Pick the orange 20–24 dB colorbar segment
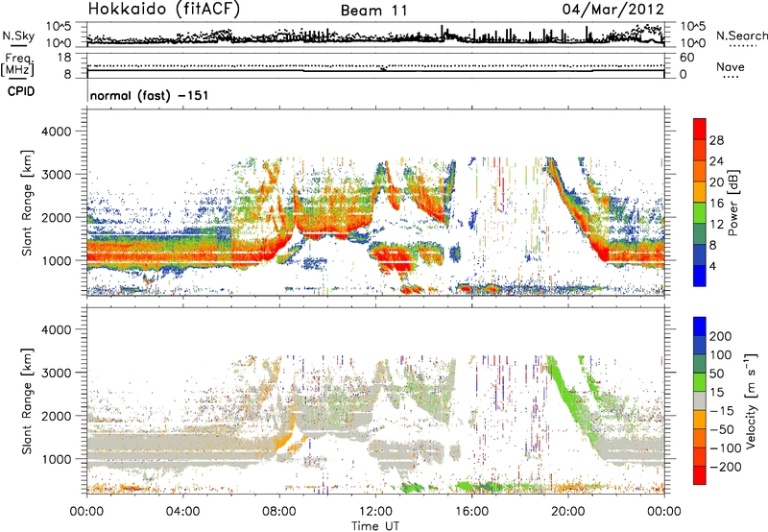This screenshot has width=768, height=532. click(x=700, y=172)
